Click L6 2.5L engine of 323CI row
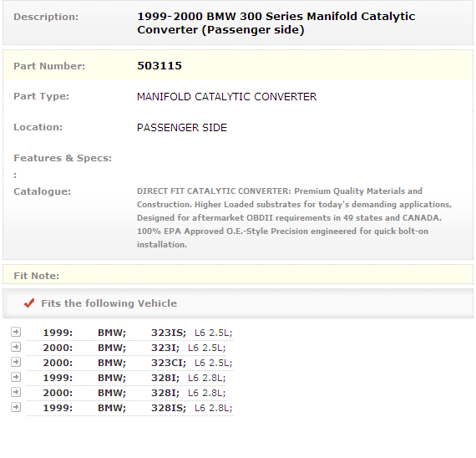476x458 pixels. tap(214, 363)
